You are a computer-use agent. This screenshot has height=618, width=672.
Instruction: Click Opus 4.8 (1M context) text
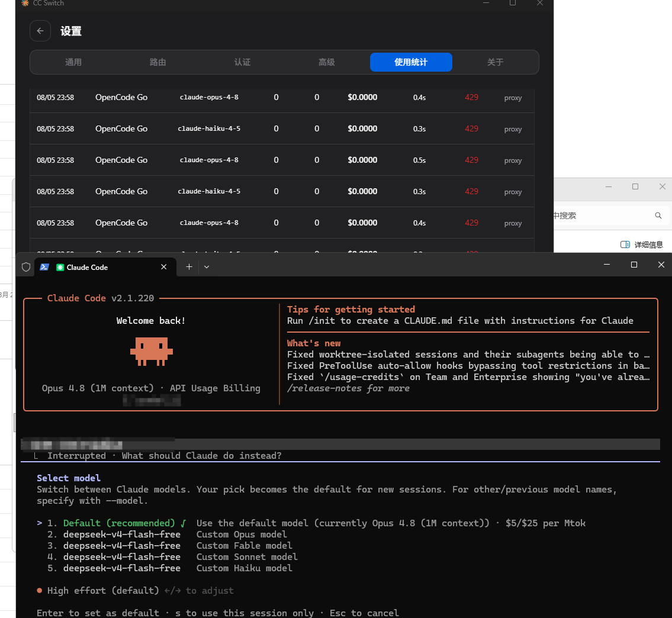pyautogui.click(x=98, y=388)
